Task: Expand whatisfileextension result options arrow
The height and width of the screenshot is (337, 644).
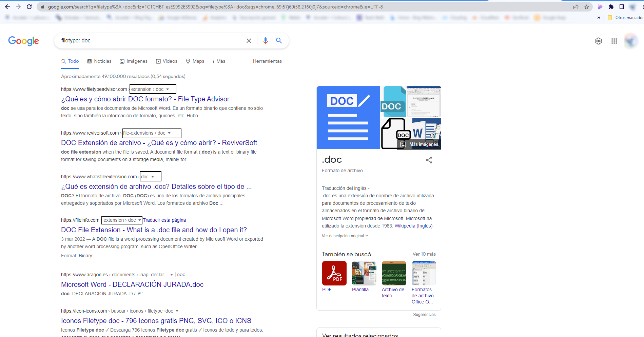Action: [x=153, y=177]
